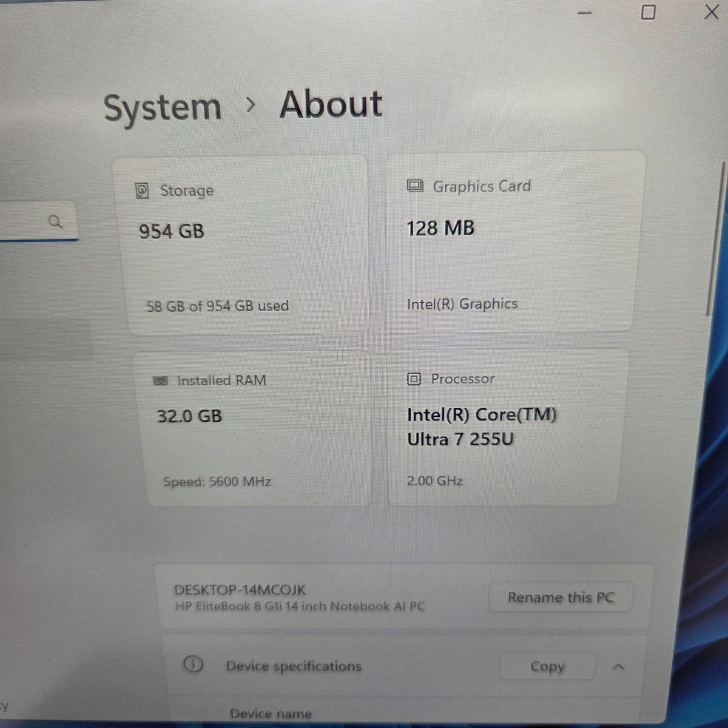Go back to System breadcrumb
The height and width of the screenshot is (728, 728).
coord(163,108)
